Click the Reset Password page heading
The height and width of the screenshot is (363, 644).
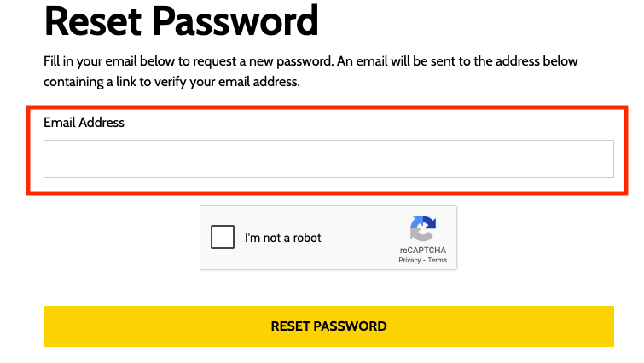point(181,21)
